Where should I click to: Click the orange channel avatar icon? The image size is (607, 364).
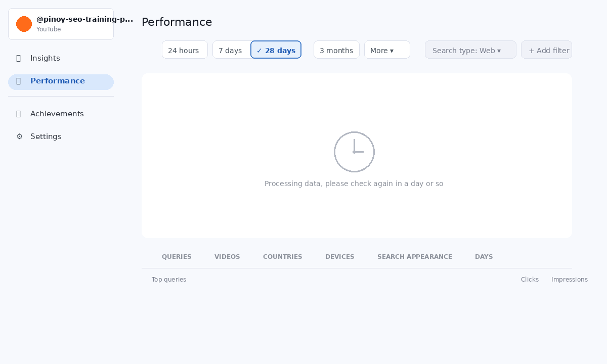[24, 24]
